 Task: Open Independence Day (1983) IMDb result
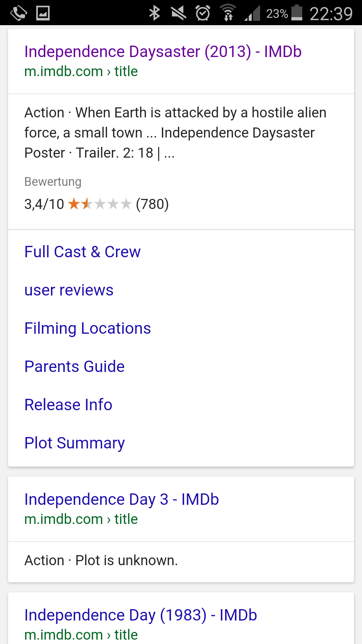[x=141, y=615]
